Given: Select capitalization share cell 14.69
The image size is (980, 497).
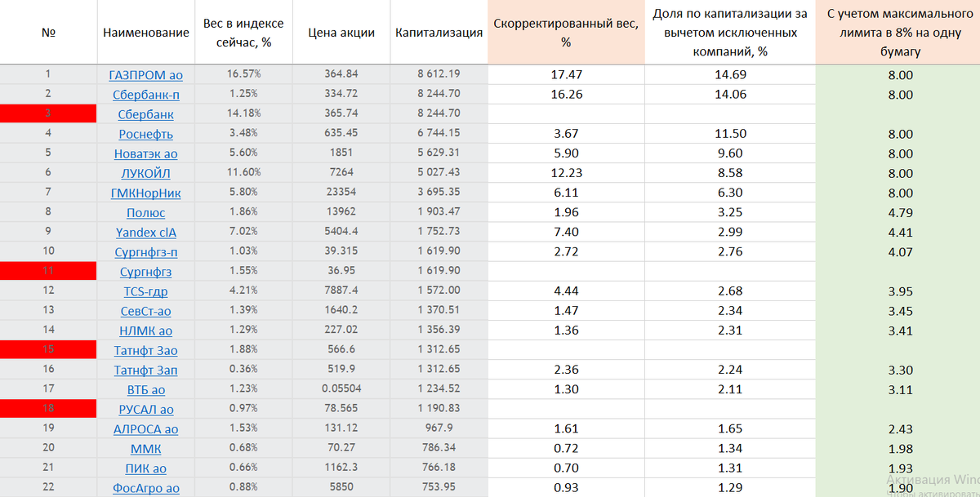Looking at the screenshot, I should click(730, 74).
